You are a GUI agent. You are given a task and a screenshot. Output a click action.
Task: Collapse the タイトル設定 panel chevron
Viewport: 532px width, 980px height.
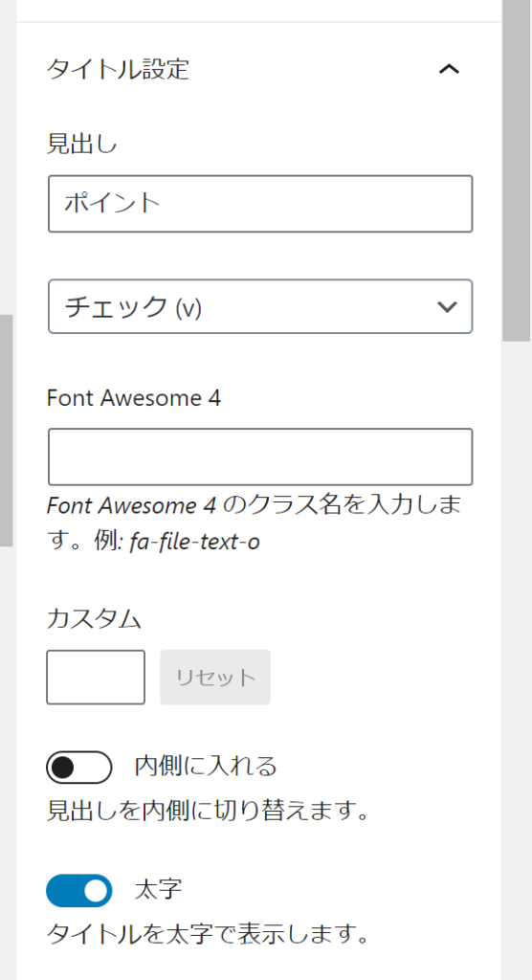449,69
